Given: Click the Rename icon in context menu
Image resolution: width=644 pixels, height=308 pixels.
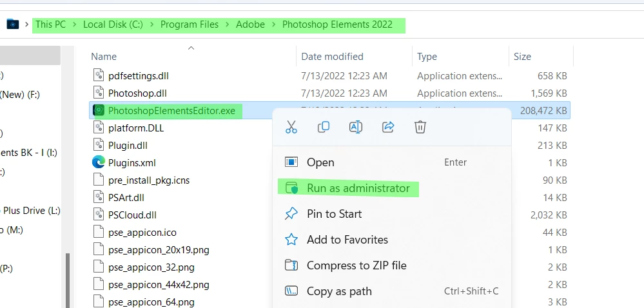Looking at the screenshot, I should point(356,127).
